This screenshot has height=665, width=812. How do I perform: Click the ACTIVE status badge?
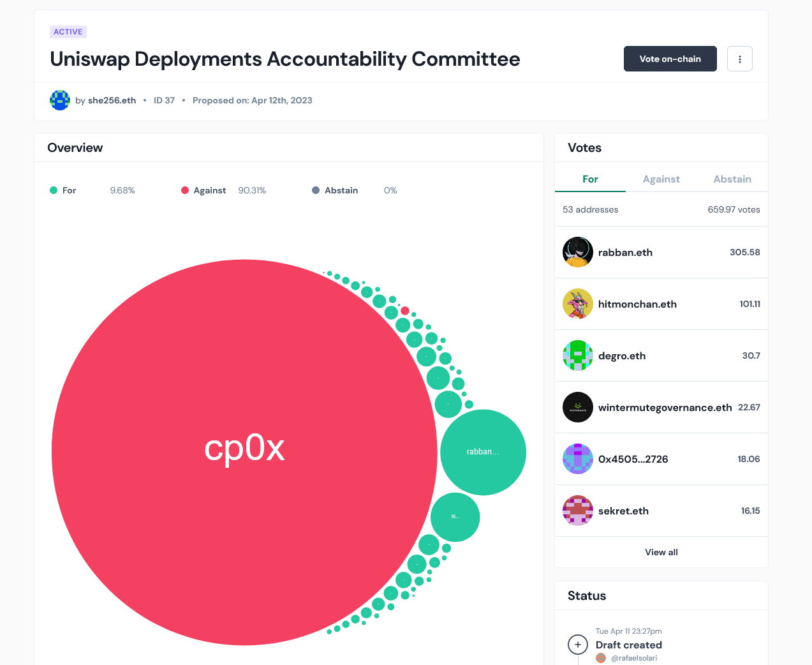pyautogui.click(x=68, y=32)
